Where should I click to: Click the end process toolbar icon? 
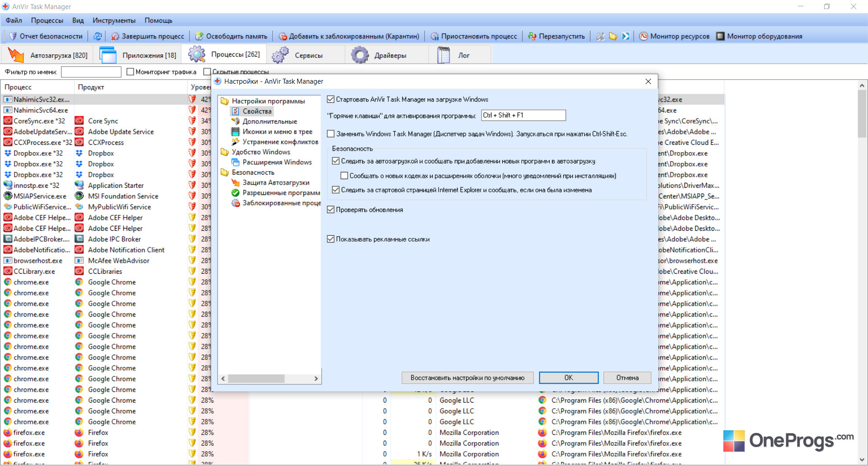pyautogui.click(x=115, y=36)
